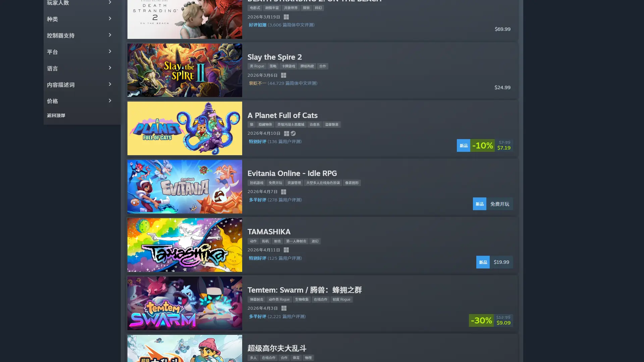Image resolution: width=644 pixels, height=362 pixels.
Task: Expand the 内容描述词 filter section
Action: pyautogui.click(x=79, y=85)
